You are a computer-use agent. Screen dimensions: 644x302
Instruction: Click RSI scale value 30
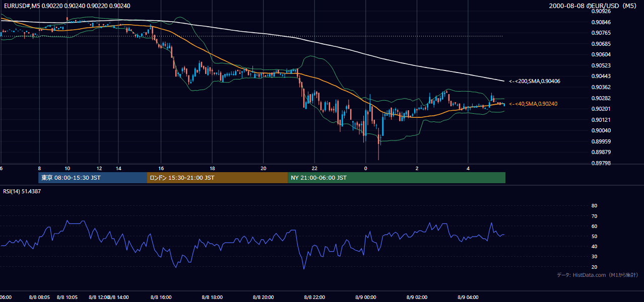coord(594,256)
